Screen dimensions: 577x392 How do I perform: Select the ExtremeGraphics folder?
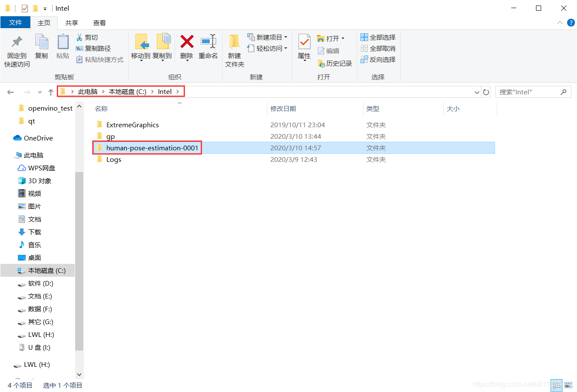click(132, 125)
